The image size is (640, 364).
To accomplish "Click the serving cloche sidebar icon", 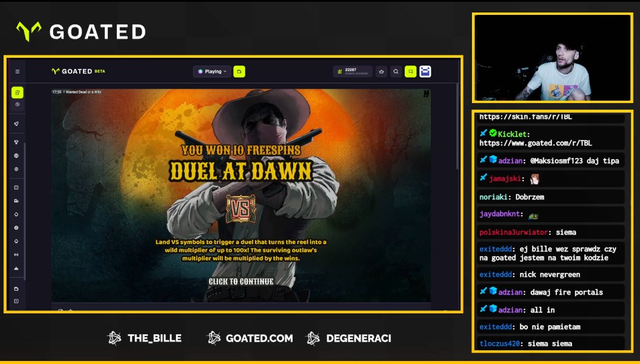I will 17,268.
